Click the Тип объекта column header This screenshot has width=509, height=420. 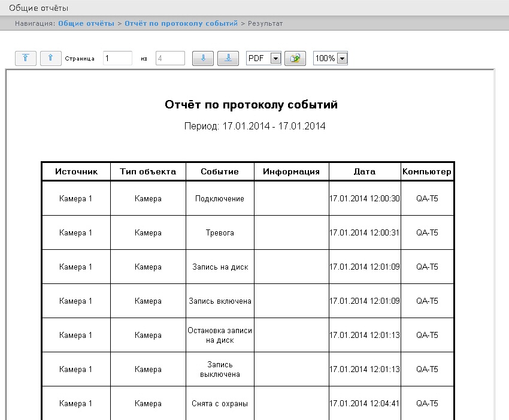pyautogui.click(x=148, y=171)
